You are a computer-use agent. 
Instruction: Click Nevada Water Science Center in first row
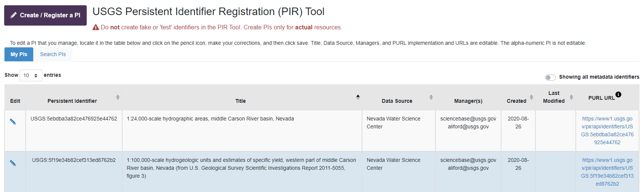pos(394,123)
